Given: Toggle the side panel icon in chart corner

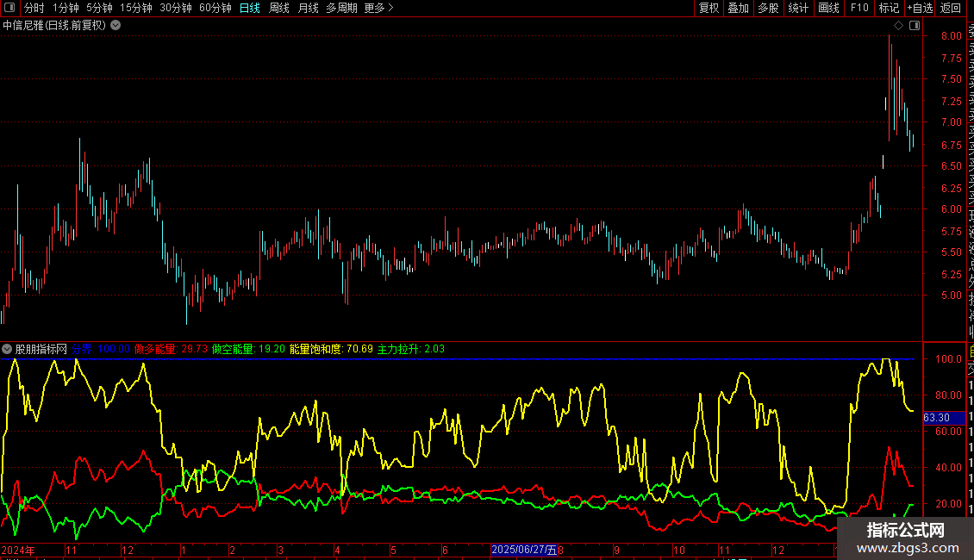Looking at the screenshot, I should (915, 25).
